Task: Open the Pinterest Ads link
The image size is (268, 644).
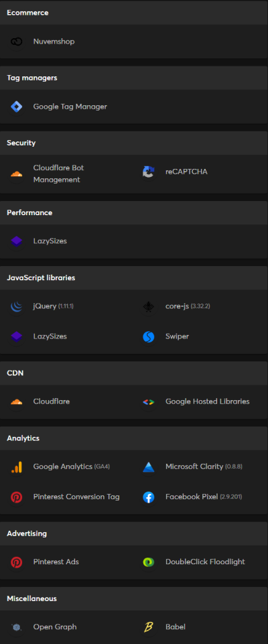Action: click(56, 562)
